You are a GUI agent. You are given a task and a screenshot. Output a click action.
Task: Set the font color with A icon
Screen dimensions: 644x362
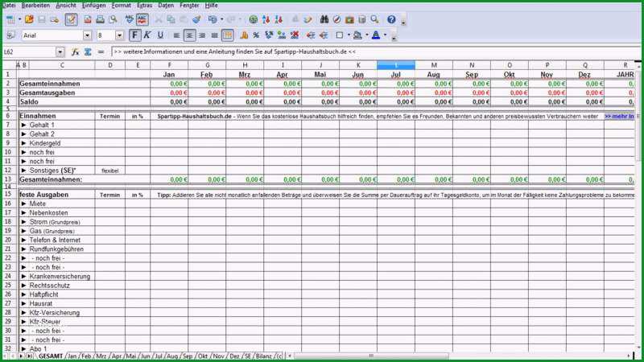pyautogui.click(x=375, y=35)
